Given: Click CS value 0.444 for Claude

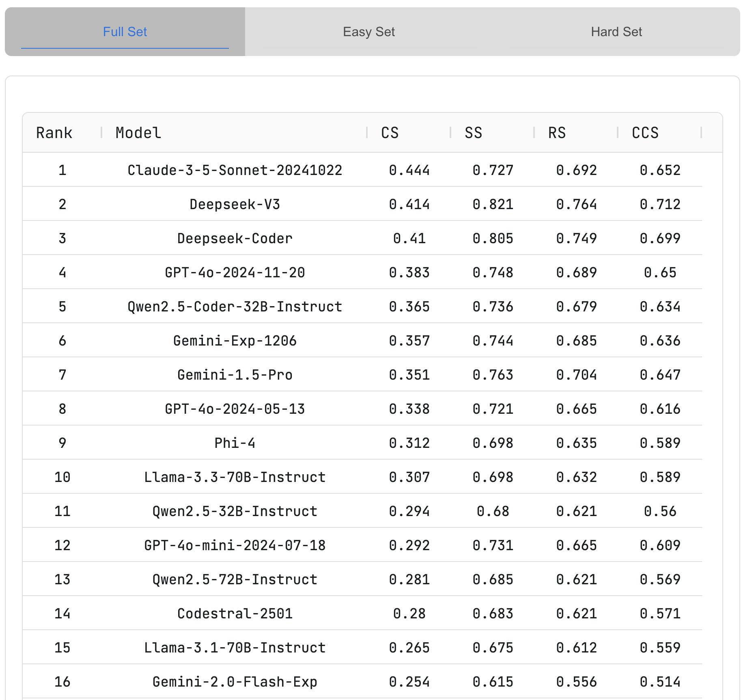Looking at the screenshot, I should click(x=409, y=170).
